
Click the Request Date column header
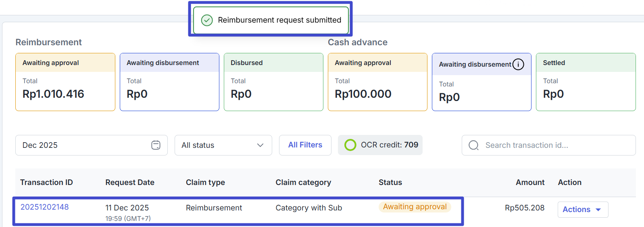pyautogui.click(x=130, y=182)
